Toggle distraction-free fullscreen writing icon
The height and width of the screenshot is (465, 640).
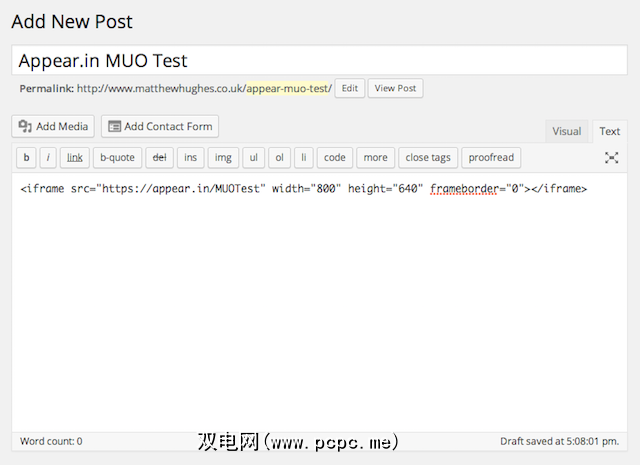coord(611,158)
